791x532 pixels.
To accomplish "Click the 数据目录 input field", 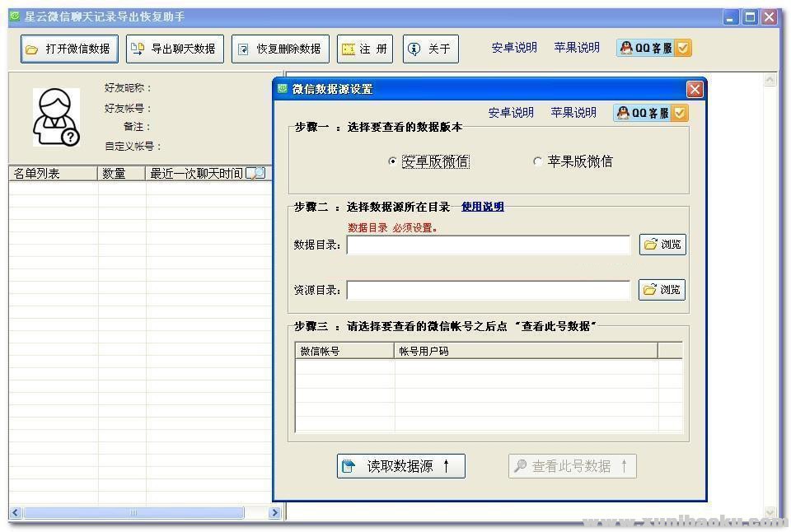I will tap(488, 245).
